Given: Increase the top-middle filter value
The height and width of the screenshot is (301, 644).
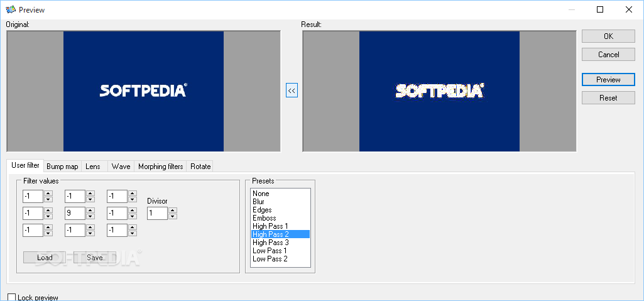Looking at the screenshot, I should click(90, 194).
